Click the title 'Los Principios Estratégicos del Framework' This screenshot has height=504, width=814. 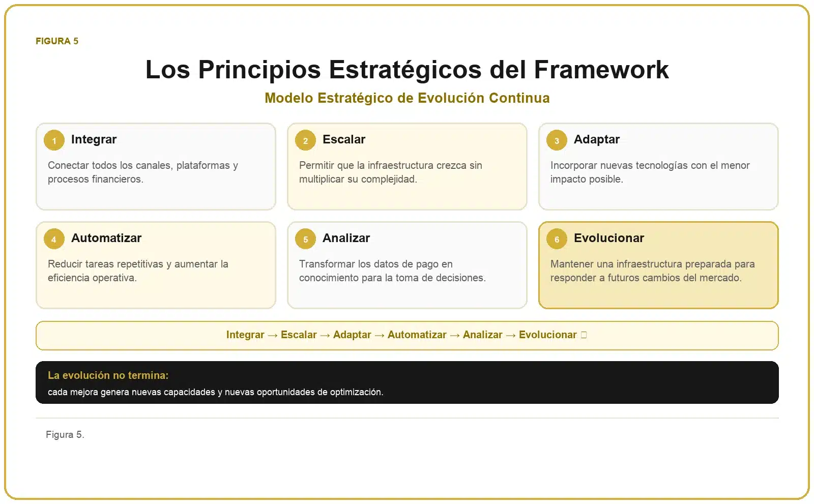tap(407, 70)
